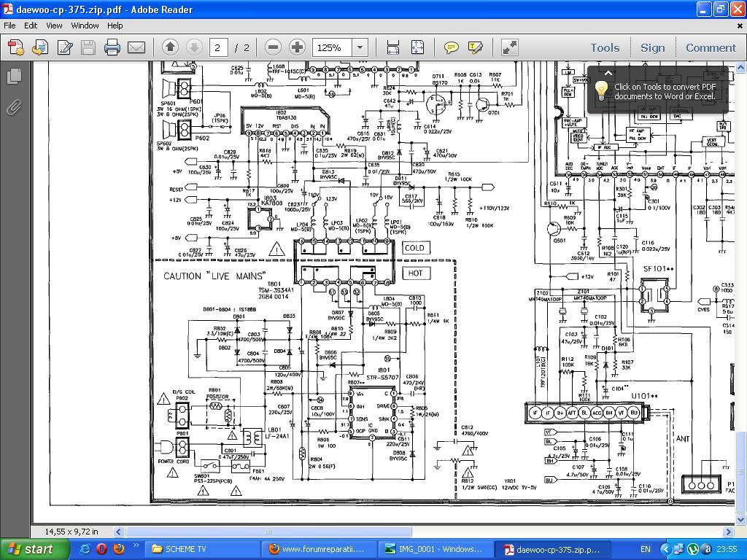
Task: Show the page thumbnails panel
Action: coord(14,76)
